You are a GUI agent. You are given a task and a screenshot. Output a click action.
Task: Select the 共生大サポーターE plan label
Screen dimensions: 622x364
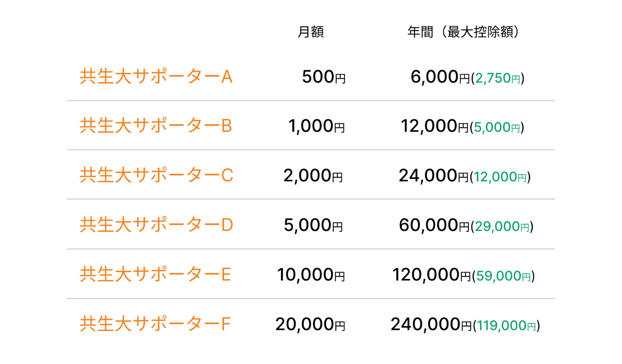coord(155,275)
